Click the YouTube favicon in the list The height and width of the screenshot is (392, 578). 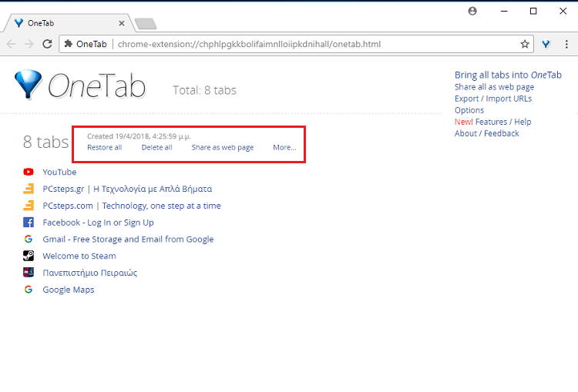29,172
